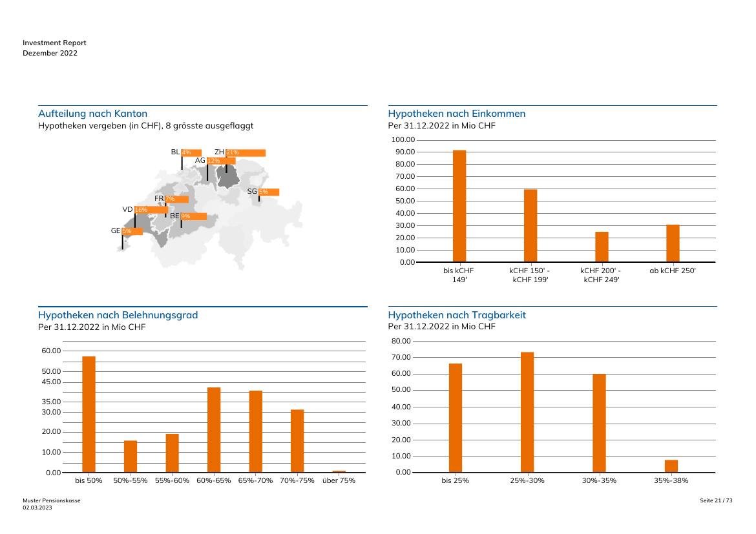Click the 'Investment Report' header text
Viewport: 756px width, 534px height.
(x=54, y=43)
